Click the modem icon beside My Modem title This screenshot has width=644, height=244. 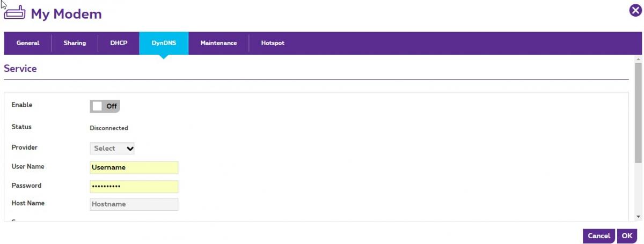click(x=14, y=13)
